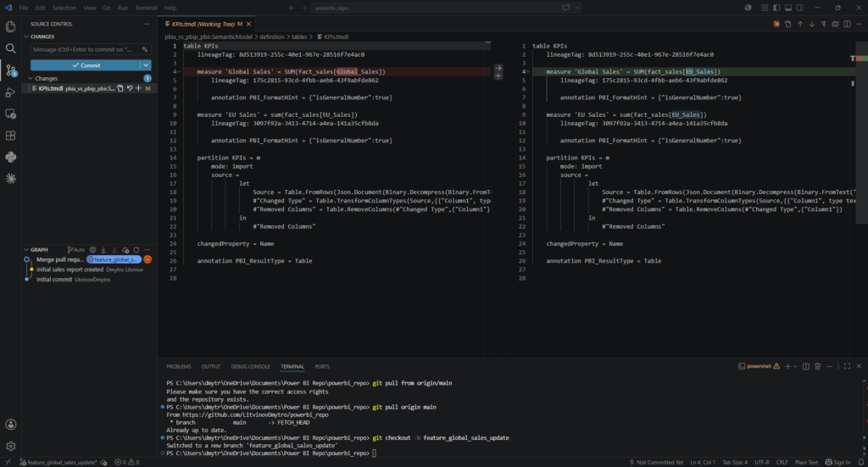Image resolution: width=868 pixels, height=467 pixels.
Task: Click the Open File icon for KPIs.tmdl
Action: click(x=120, y=88)
